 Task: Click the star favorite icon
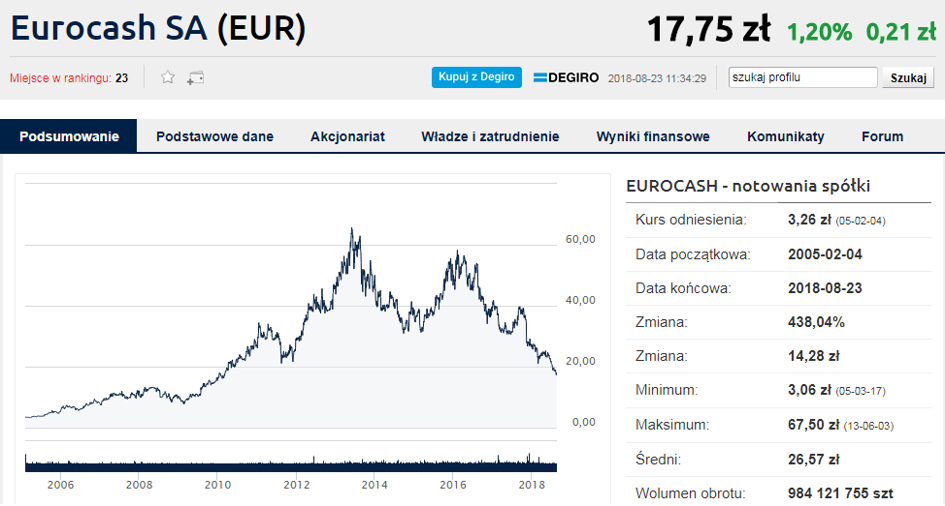(168, 77)
